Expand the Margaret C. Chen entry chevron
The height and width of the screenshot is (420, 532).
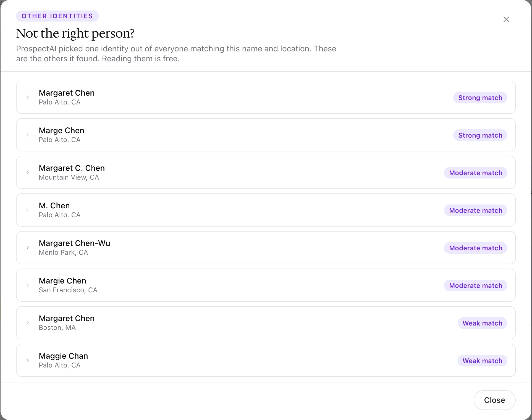tap(28, 172)
